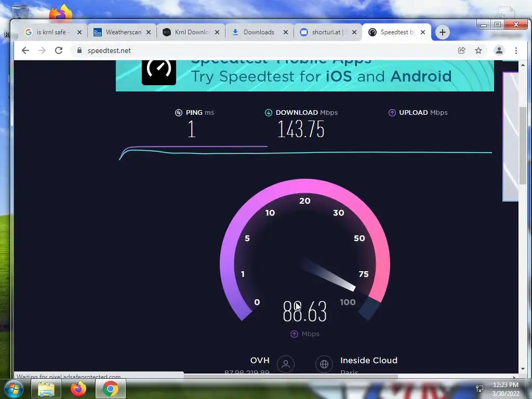Click the speedometer gauge needle
Viewport: 532px width, 399px height.
328,274
